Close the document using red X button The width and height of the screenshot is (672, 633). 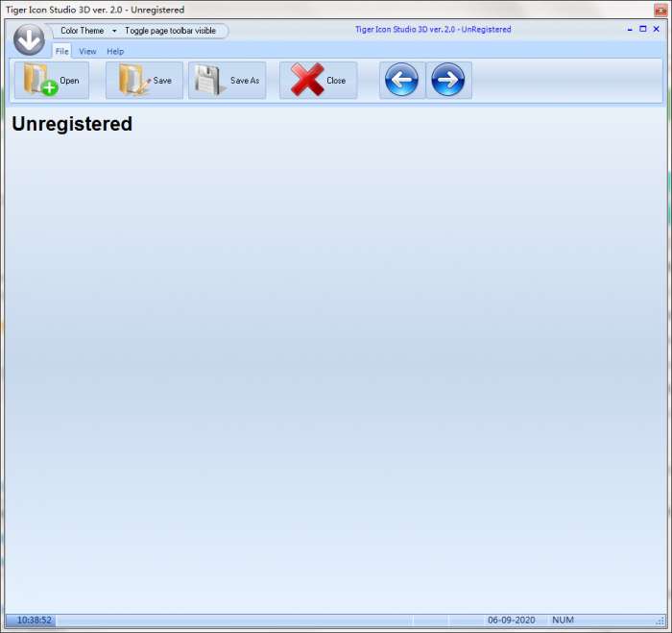point(319,80)
